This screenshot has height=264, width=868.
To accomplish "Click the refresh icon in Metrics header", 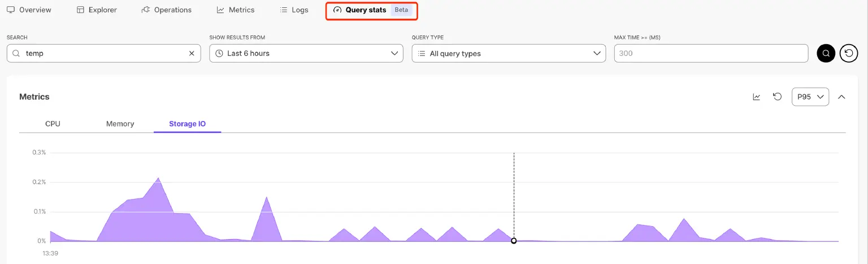I will pyautogui.click(x=777, y=97).
